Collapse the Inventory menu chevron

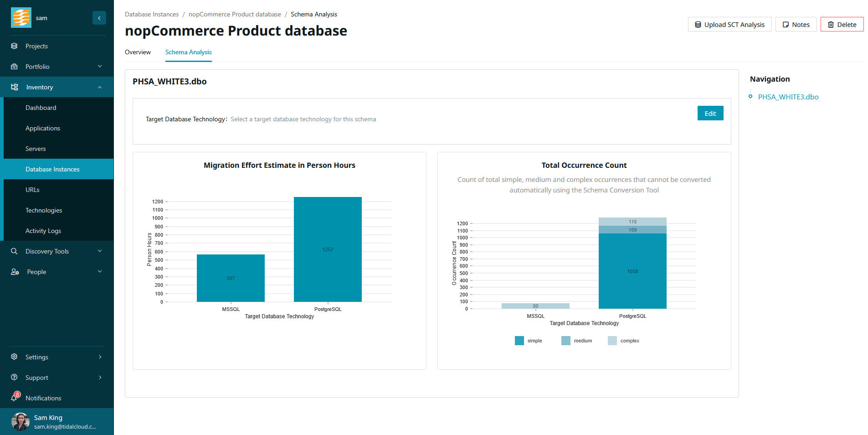[100, 87]
